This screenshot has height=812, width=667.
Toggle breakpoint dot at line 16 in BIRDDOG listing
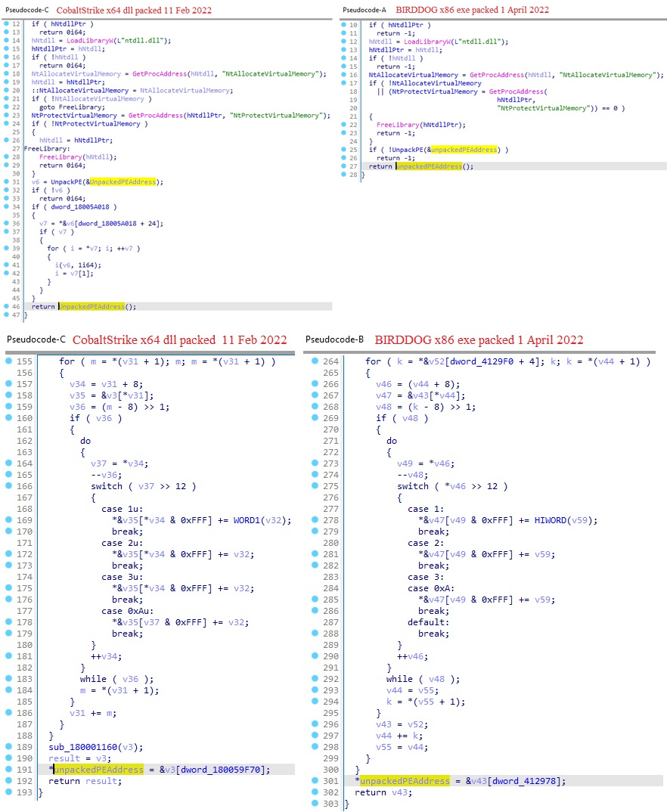point(343,75)
